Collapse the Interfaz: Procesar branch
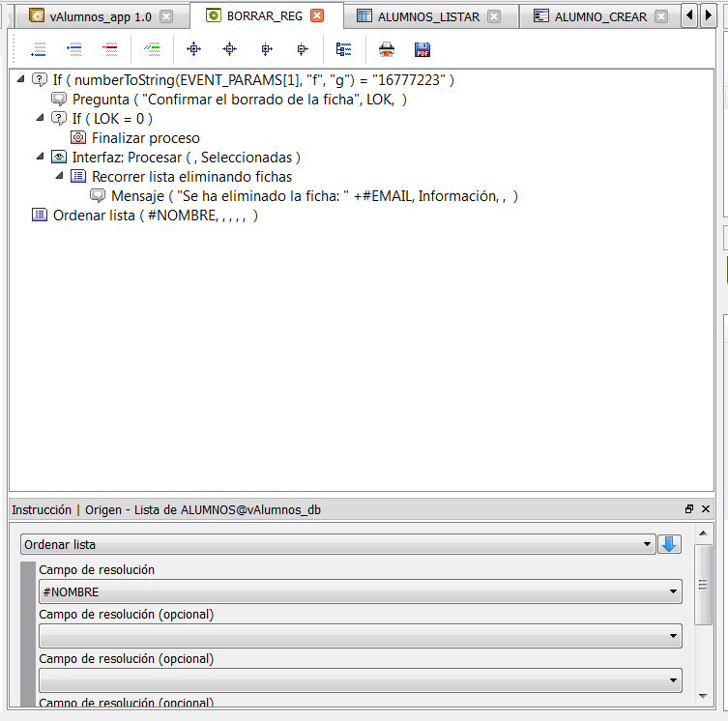This screenshot has height=721, width=728. click(x=41, y=157)
